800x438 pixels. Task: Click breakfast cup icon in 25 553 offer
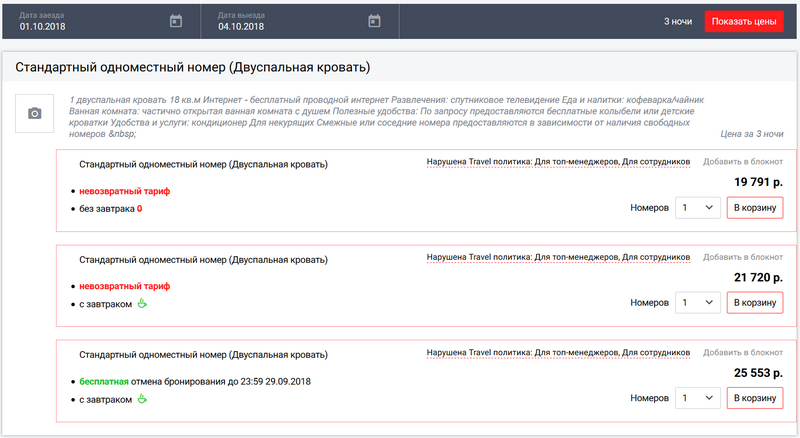coord(142,399)
